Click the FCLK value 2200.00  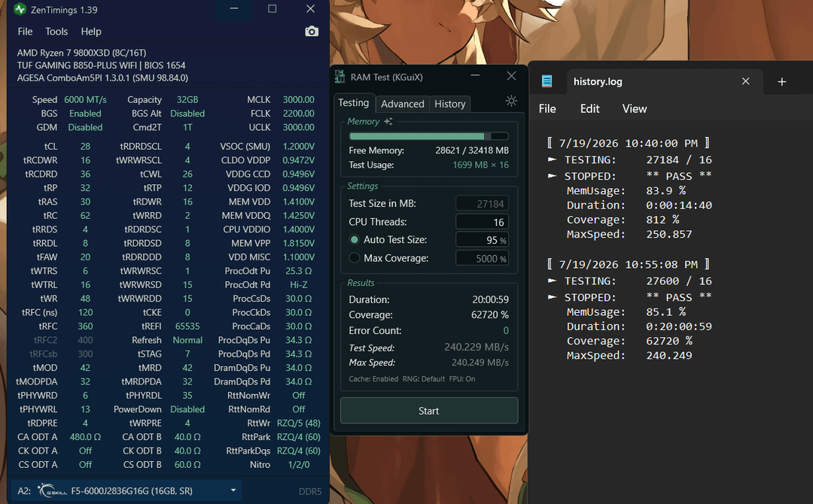coord(298,114)
